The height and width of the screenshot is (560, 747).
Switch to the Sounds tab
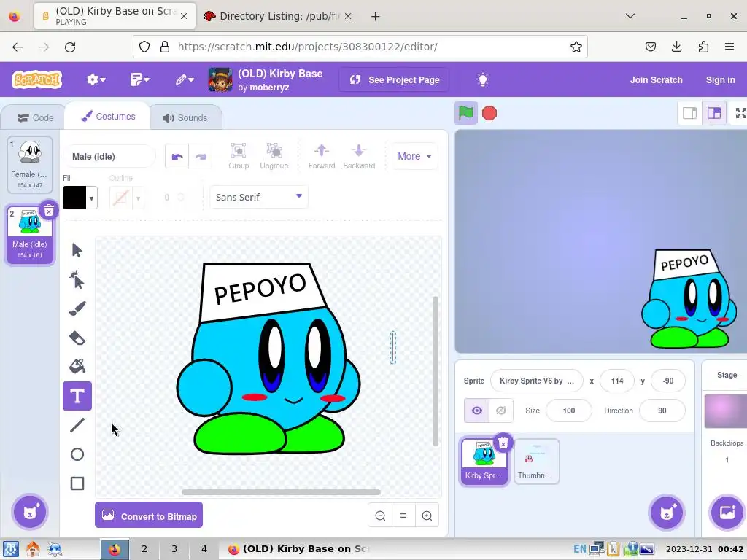coord(185,117)
